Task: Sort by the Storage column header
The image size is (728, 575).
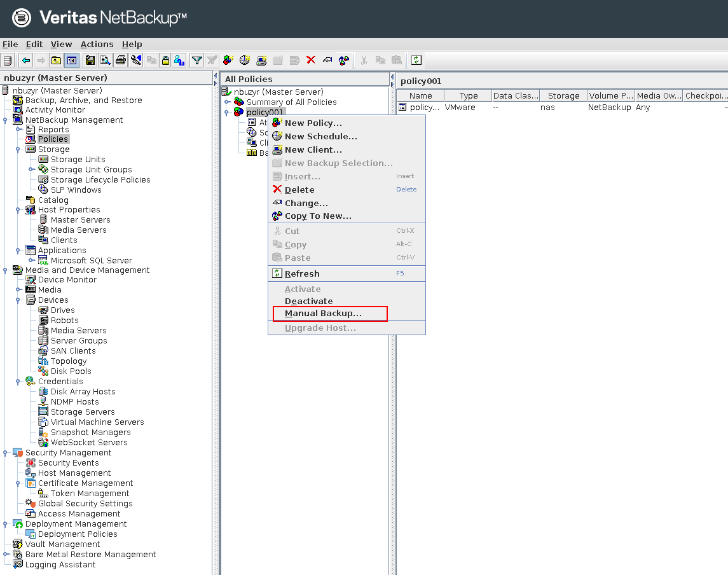Action: pyautogui.click(x=563, y=95)
